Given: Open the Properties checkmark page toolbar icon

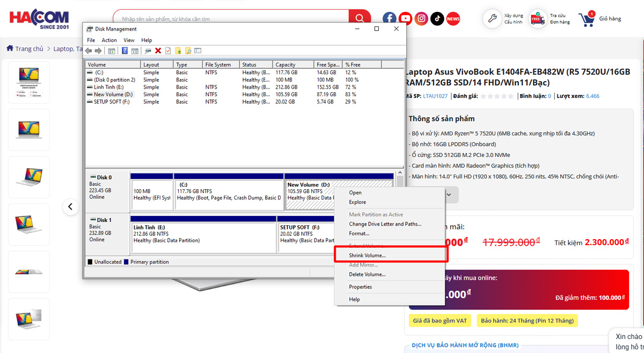Looking at the screenshot, I should pos(168,51).
